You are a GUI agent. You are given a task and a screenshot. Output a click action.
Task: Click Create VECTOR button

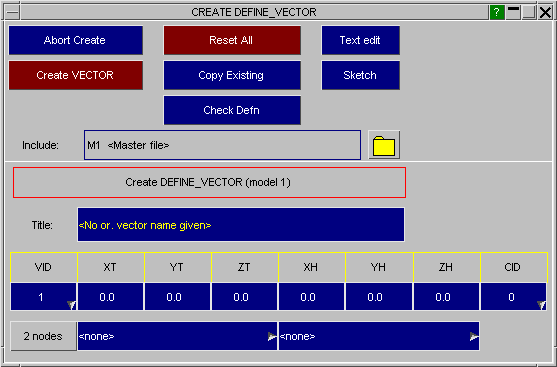[x=76, y=75]
